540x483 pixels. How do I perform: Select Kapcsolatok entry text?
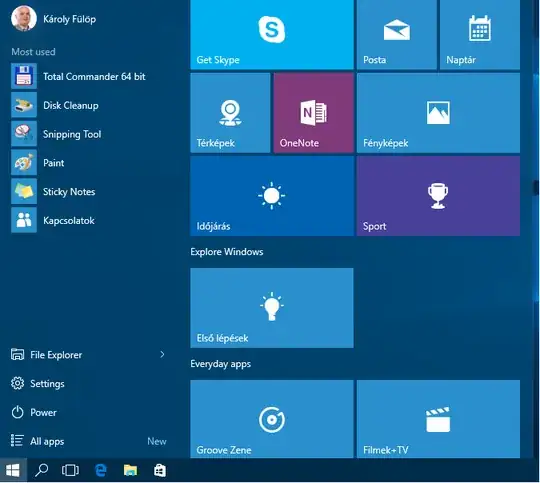(69, 221)
